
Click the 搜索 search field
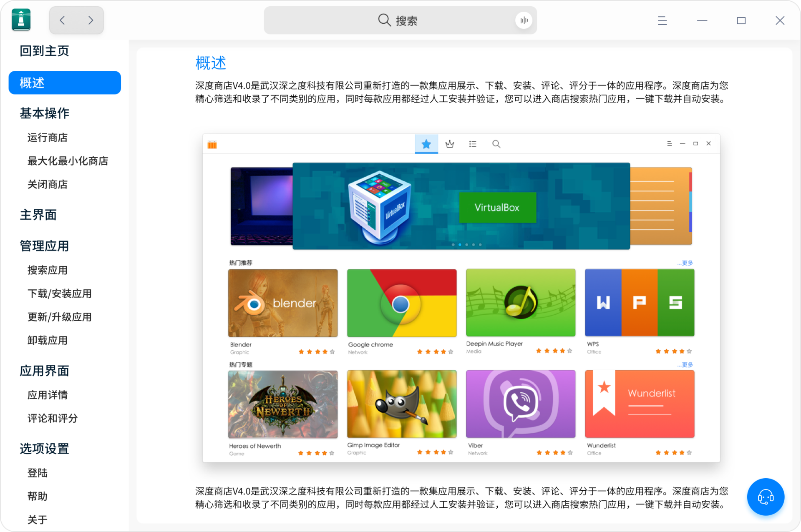400,20
